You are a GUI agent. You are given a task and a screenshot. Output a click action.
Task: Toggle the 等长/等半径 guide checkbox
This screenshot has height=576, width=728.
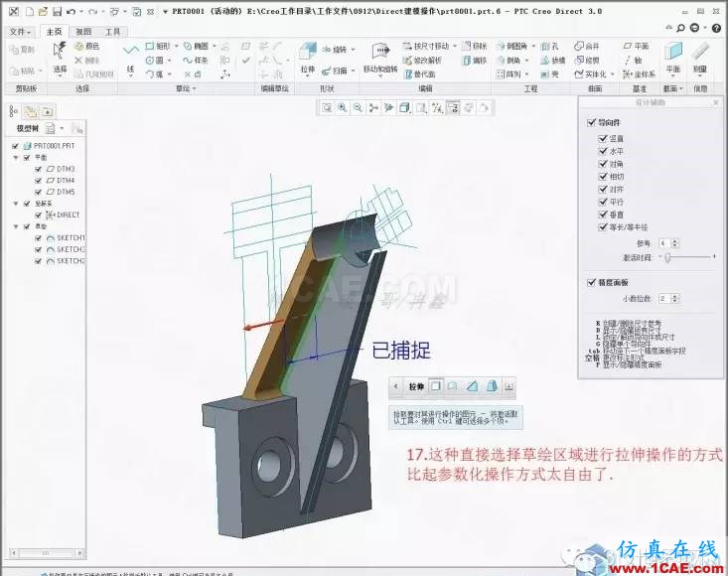pyautogui.click(x=603, y=227)
